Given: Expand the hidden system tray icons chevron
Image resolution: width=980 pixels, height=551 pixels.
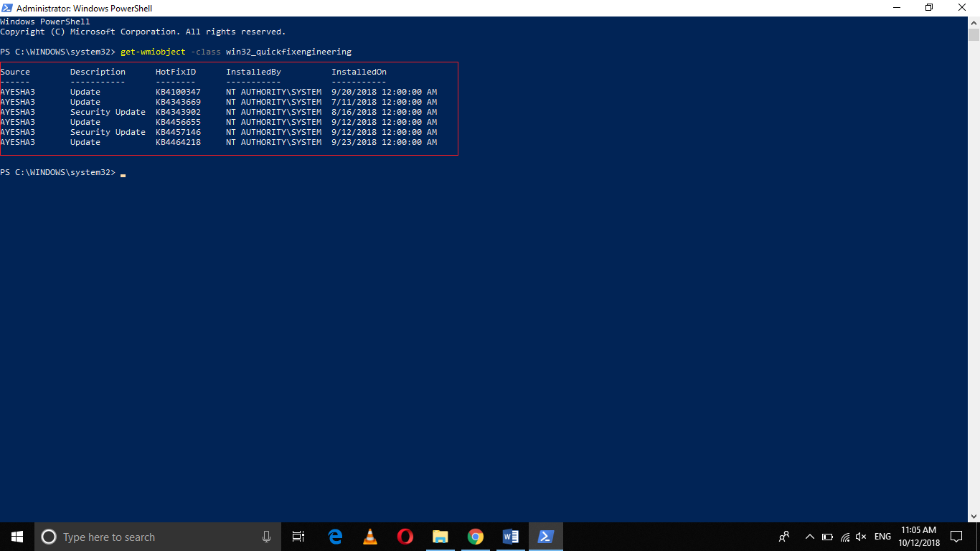Looking at the screenshot, I should pos(810,537).
